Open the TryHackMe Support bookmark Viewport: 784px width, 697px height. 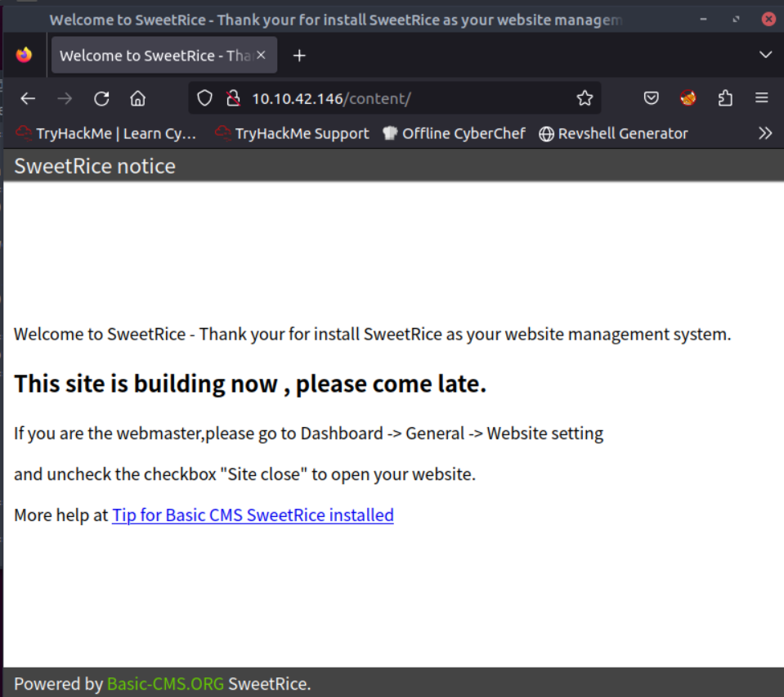[x=292, y=133]
